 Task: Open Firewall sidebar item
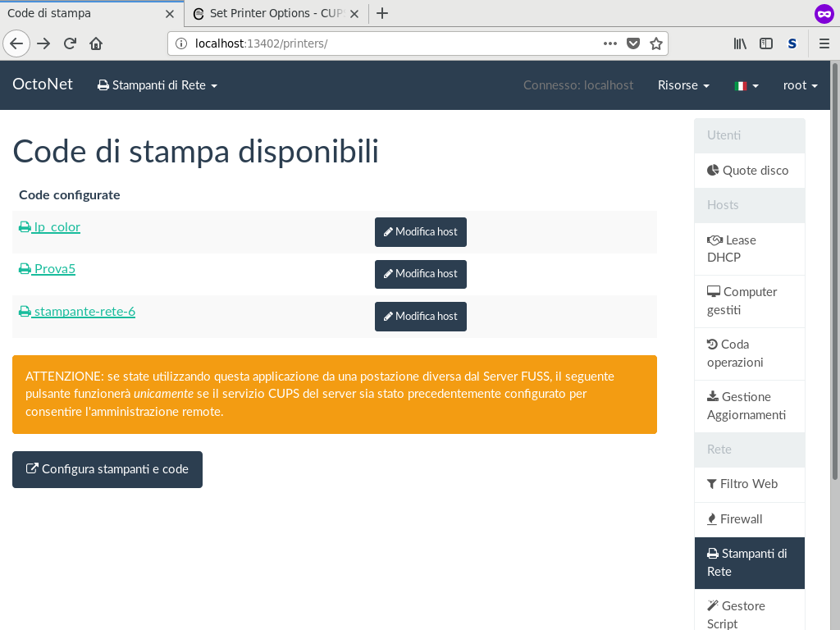pos(750,519)
